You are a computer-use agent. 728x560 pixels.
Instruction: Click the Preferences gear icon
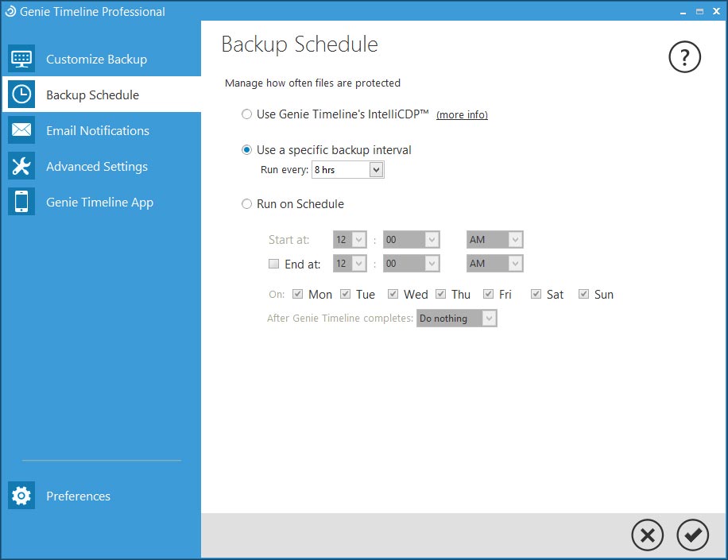pos(21,496)
